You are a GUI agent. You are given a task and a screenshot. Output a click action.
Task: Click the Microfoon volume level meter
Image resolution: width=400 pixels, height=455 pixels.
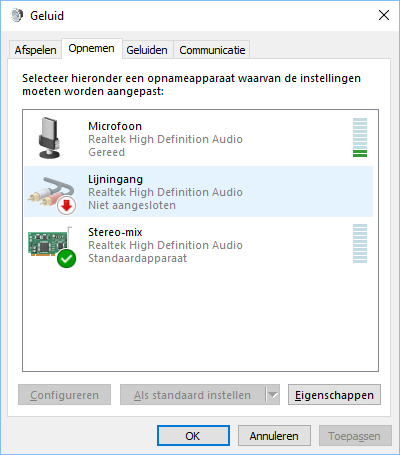[360, 137]
